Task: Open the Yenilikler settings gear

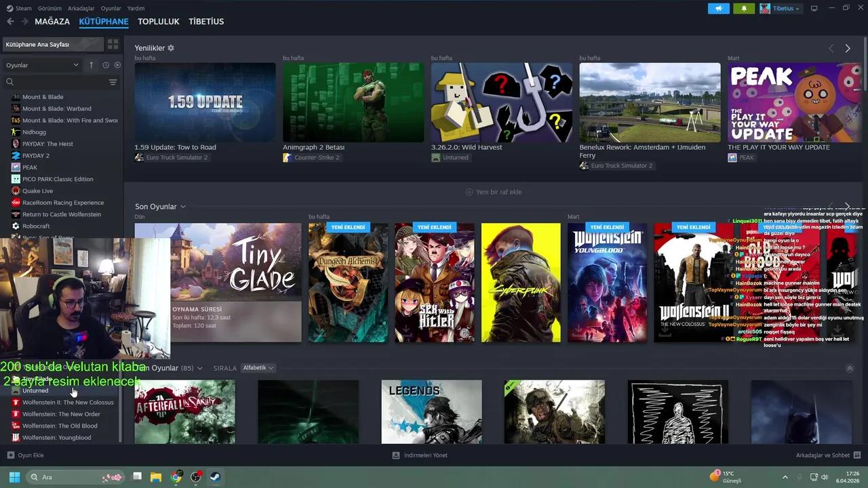Action: (171, 48)
